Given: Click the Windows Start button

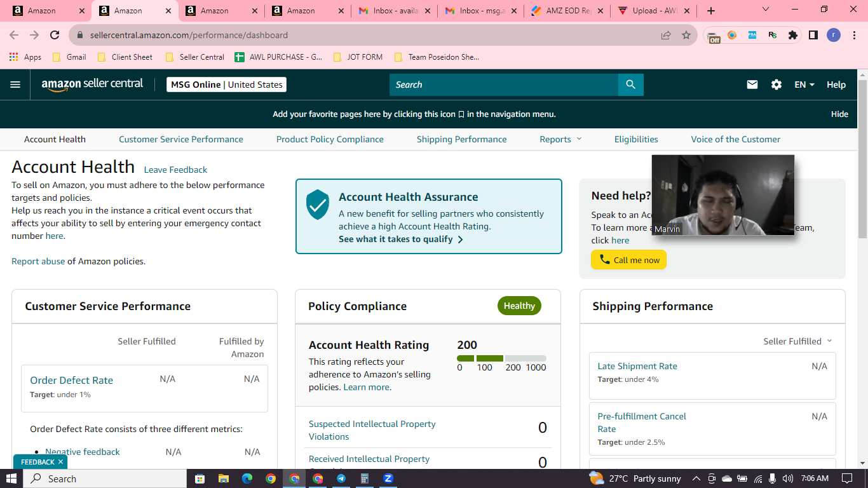Looking at the screenshot, I should (x=11, y=478).
